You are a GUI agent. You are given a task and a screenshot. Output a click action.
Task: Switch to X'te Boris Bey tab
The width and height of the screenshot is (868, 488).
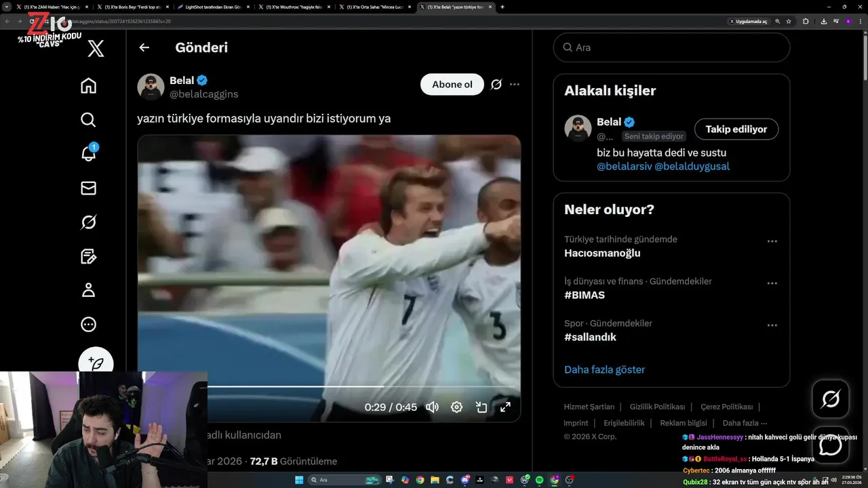click(x=132, y=7)
